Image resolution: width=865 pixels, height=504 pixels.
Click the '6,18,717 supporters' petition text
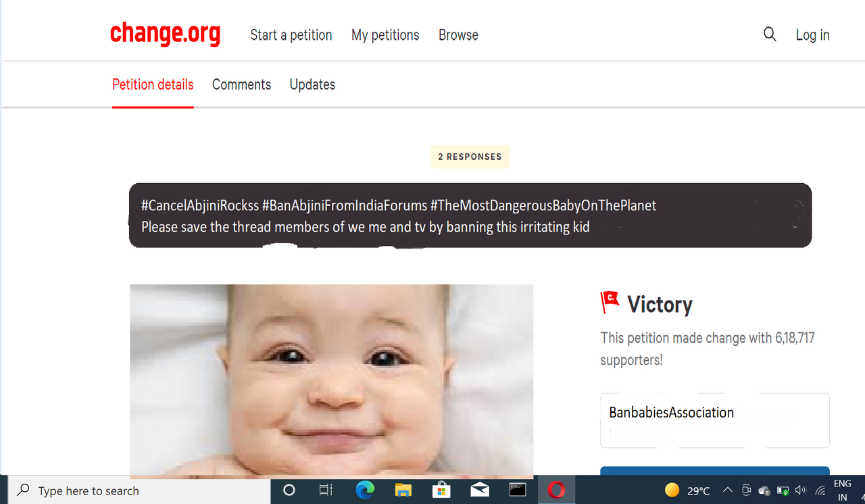click(708, 349)
